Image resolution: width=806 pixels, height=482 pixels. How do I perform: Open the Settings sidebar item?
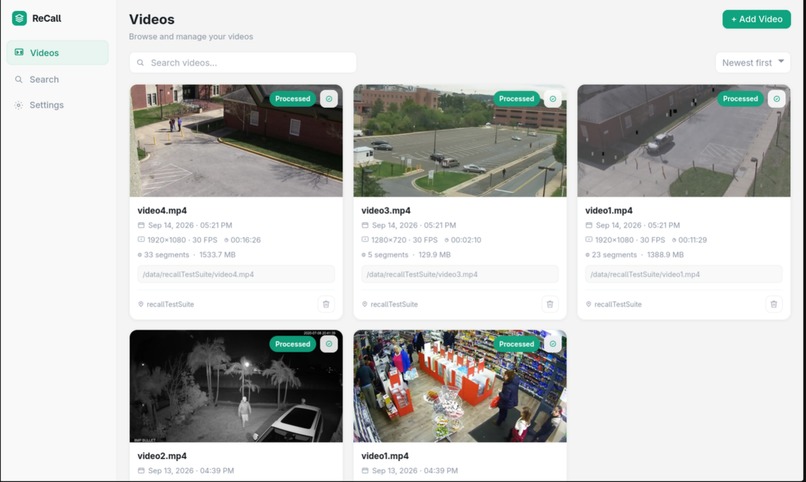[58, 105]
